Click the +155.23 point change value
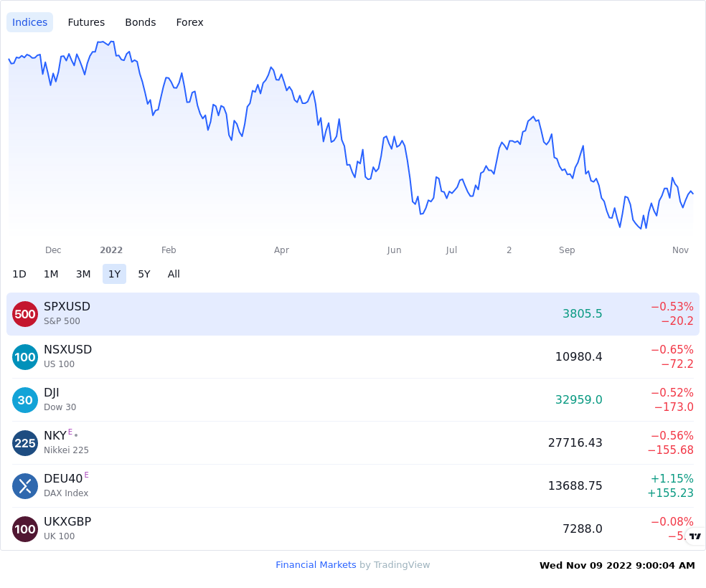Viewport: 706px width, 588px height. coord(670,493)
